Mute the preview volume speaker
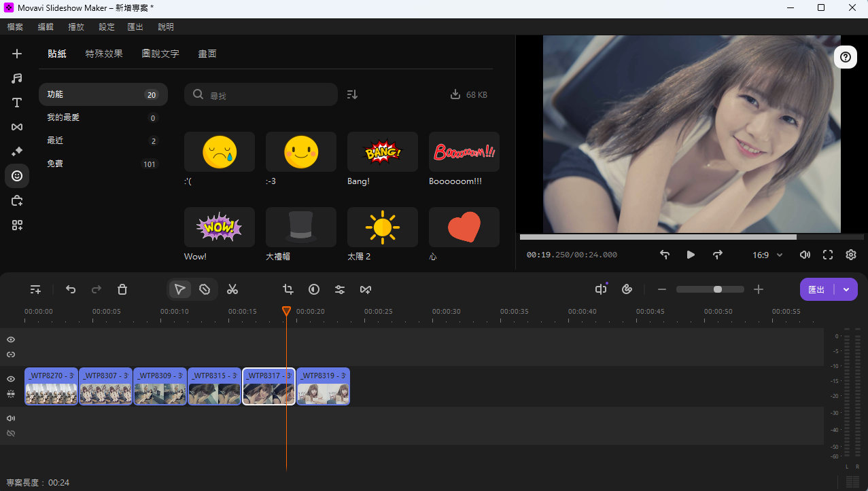The image size is (868, 491). pyautogui.click(x=805, y=255)
